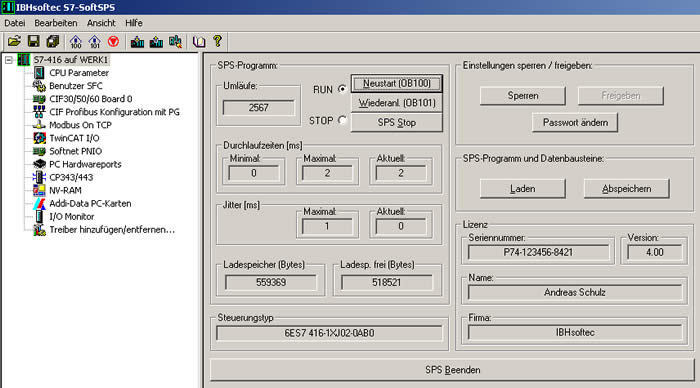
Task: Click the Abspeichern button
Action: tap(626, 189)
